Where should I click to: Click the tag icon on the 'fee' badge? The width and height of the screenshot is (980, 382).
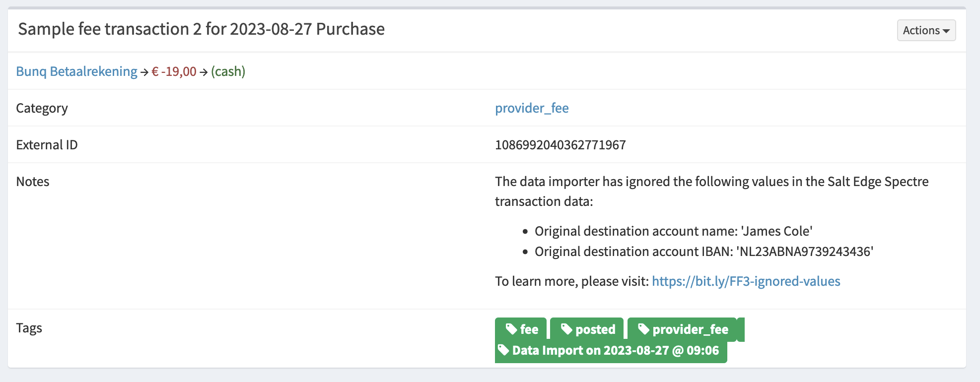click(511, 329)
